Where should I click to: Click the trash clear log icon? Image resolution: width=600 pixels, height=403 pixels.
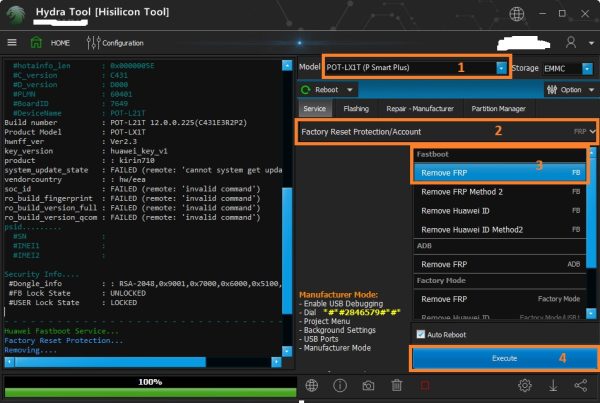[x=397, y=385]
